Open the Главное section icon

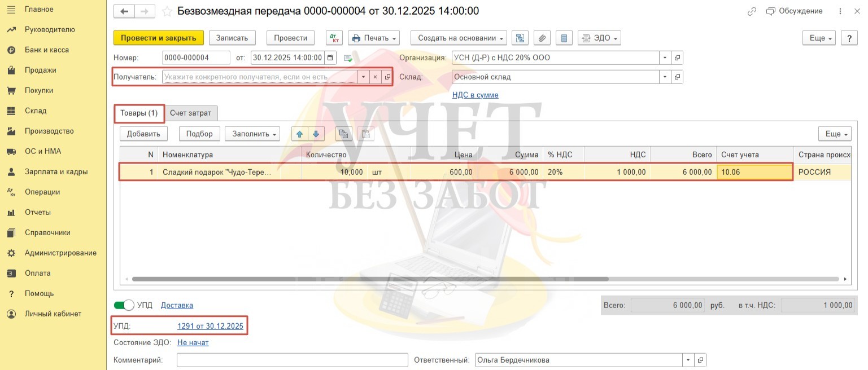pos(11,9)
